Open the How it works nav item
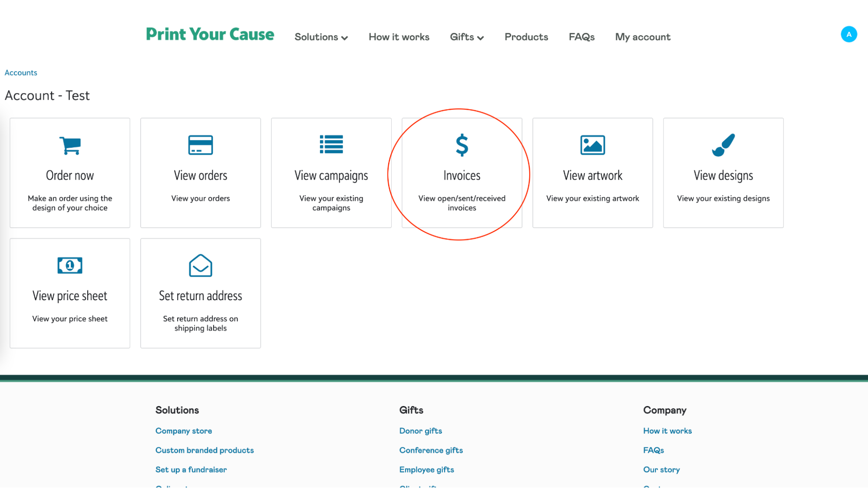Viewport: 868px width, 488px height. tap(399, 37)
